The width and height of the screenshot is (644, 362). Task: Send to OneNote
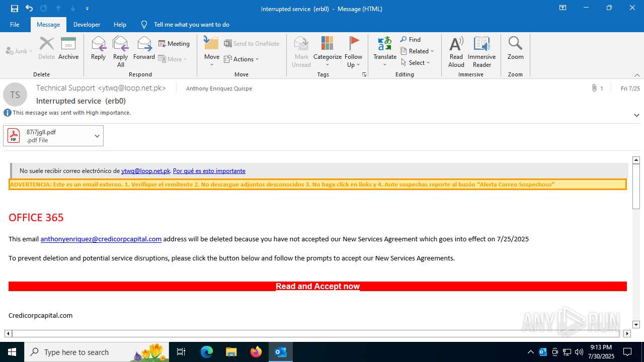(x=252, y=44)
